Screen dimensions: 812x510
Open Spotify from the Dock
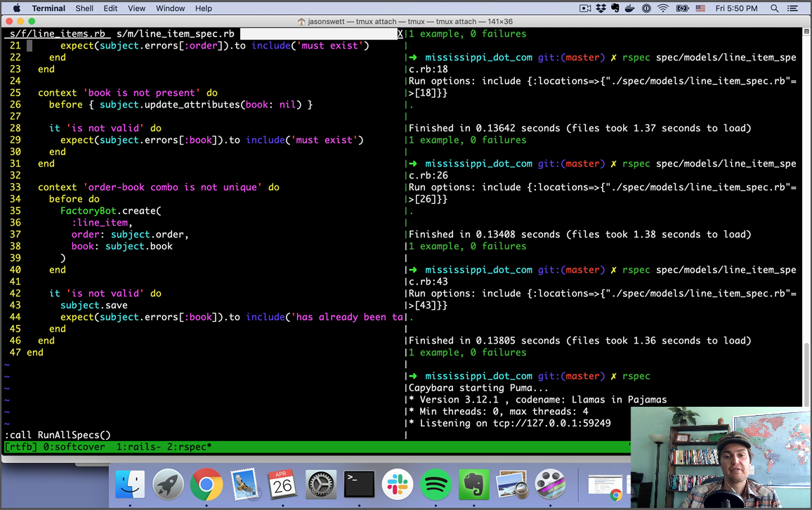pos(436,484)
